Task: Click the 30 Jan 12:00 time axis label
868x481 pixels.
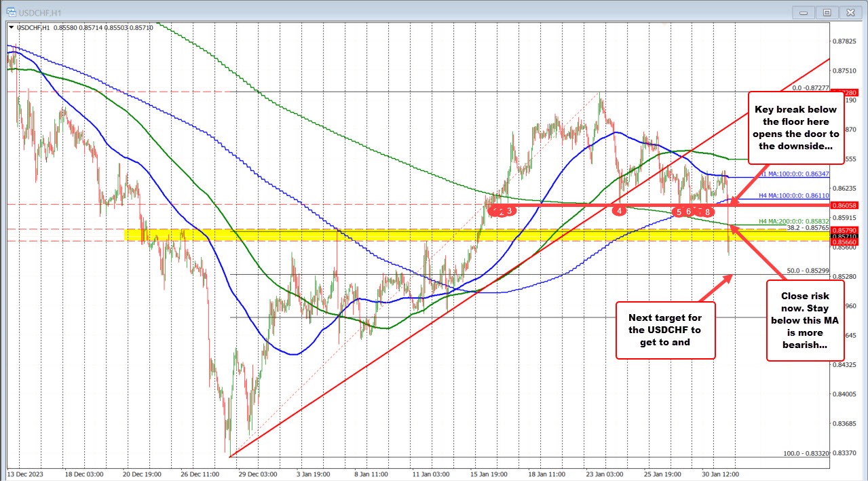Action: pos(721,475)
